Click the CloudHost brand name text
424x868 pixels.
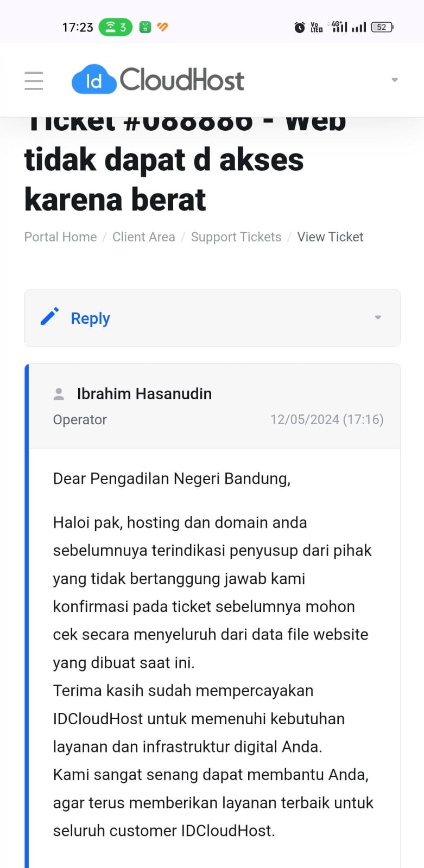[182, 80]
